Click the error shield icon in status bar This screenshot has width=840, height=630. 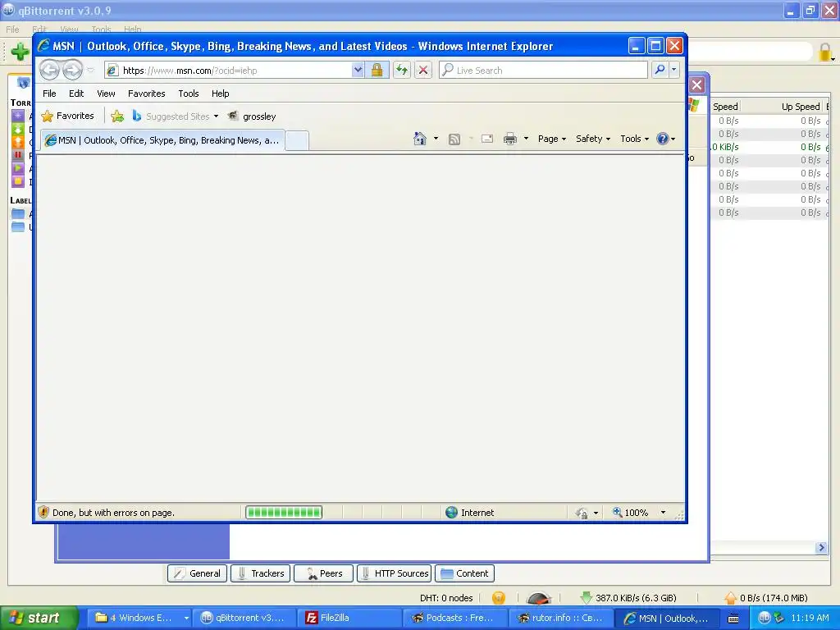click(x=43, y=512)
